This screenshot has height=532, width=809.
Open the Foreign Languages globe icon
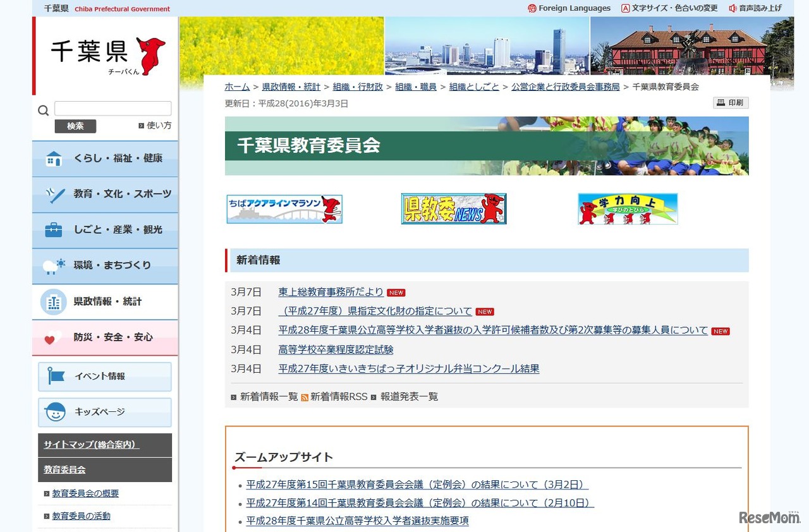530,8
